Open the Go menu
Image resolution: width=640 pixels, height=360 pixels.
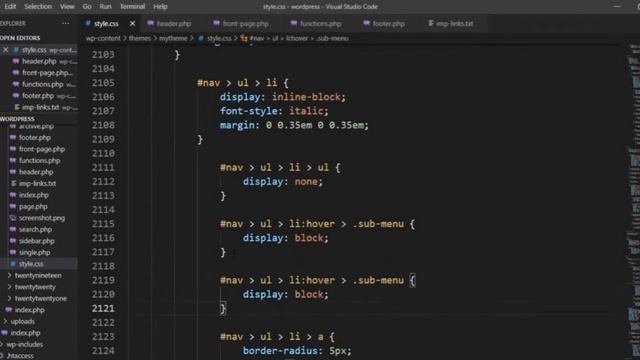pos(87,7)
